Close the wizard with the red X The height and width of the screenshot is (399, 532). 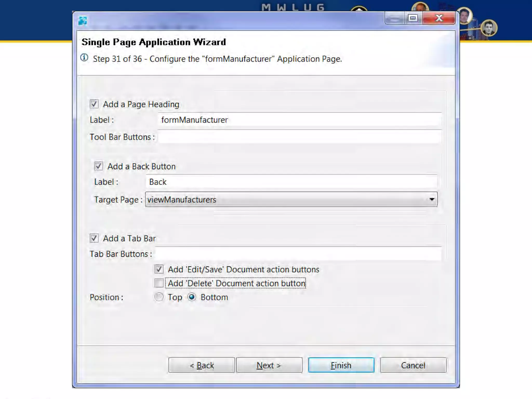point(439,18)
